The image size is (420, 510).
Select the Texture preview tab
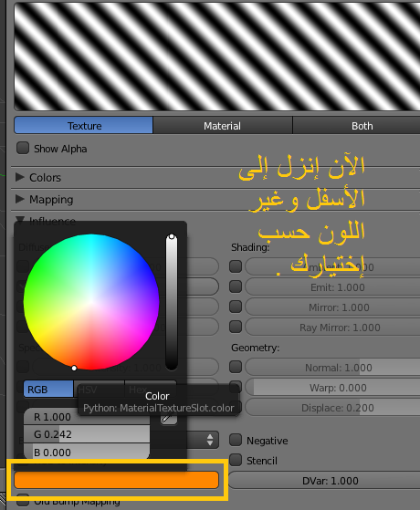click(x=84, y=125)
